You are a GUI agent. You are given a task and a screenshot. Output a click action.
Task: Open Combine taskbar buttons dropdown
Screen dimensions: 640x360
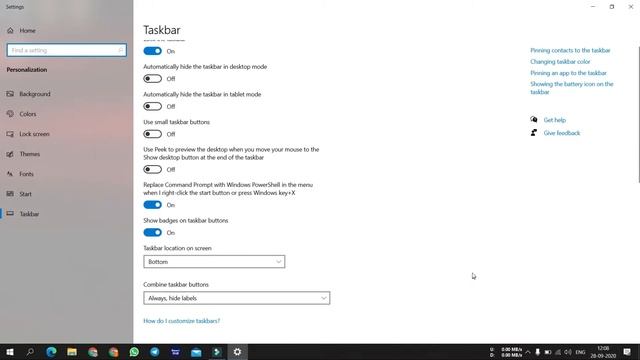[237, 298]
